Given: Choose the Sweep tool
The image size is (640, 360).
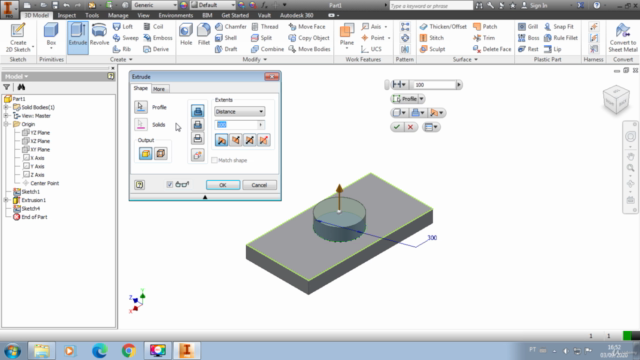Looking at the screenshot, I should click(126, 38).
